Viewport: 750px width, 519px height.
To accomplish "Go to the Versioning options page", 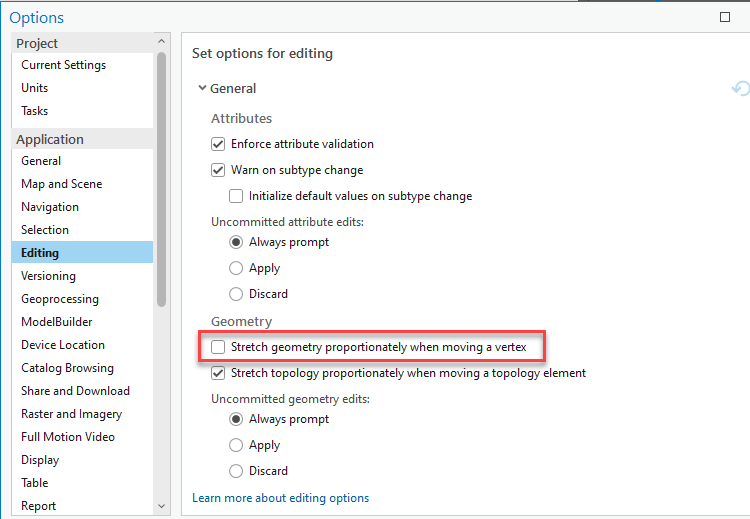I will (x=48, y=276).
